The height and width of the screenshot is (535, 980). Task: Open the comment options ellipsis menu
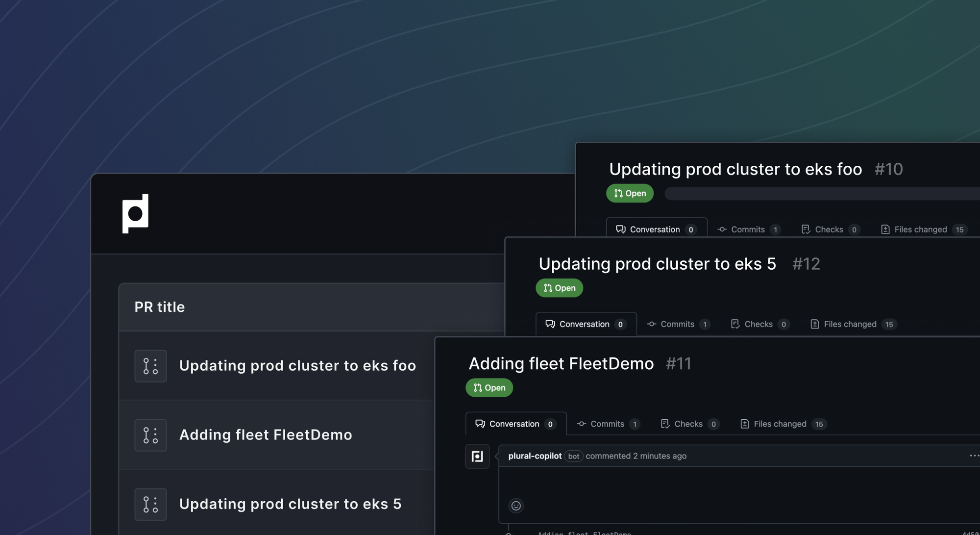974,456
